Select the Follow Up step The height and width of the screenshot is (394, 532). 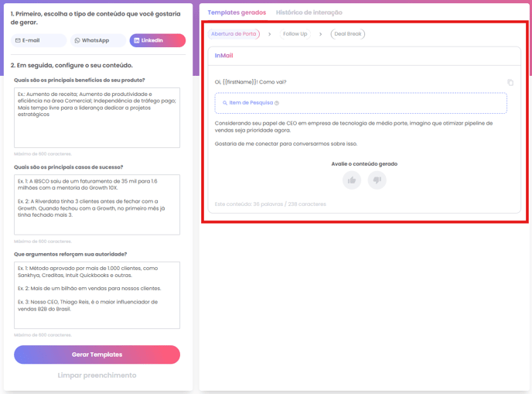point(295,34)
